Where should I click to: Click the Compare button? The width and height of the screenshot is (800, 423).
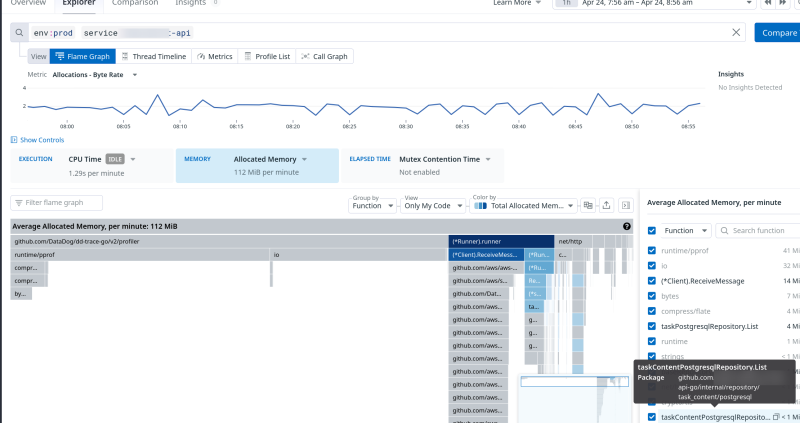(777, 33)
